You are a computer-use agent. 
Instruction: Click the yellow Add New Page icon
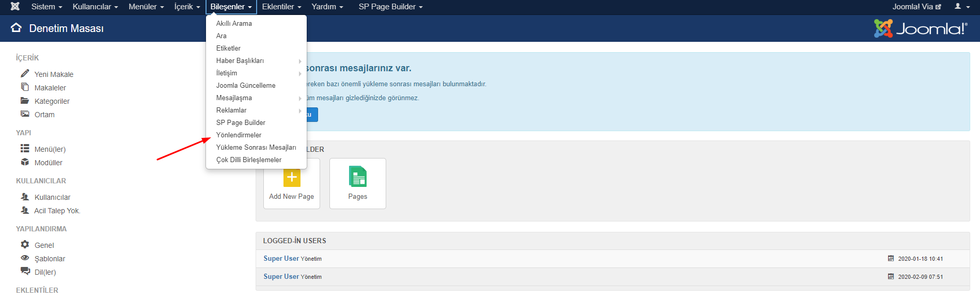click(x=291, y=178)
